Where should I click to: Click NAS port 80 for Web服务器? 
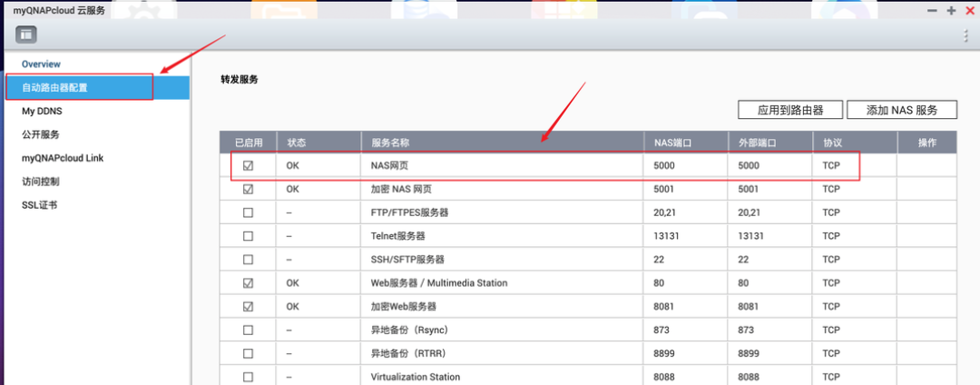(x=658, y=283)
